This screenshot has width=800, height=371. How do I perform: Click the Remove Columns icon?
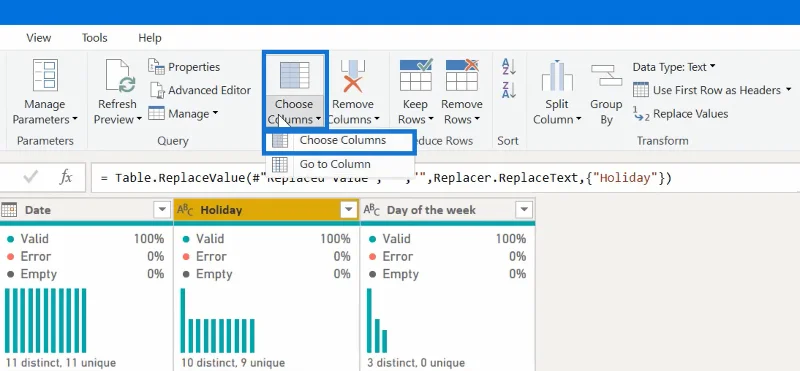[x=353, y=76]
